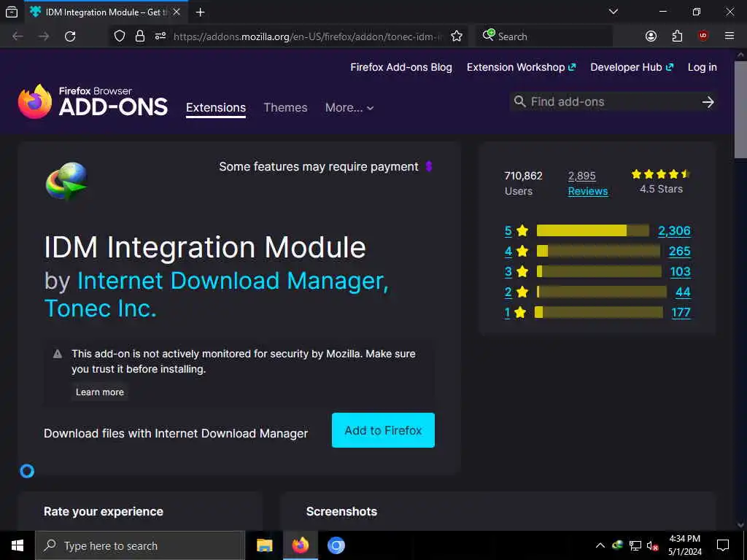
Task: Click the IDM system tray icon
Action: coord(618,545)
